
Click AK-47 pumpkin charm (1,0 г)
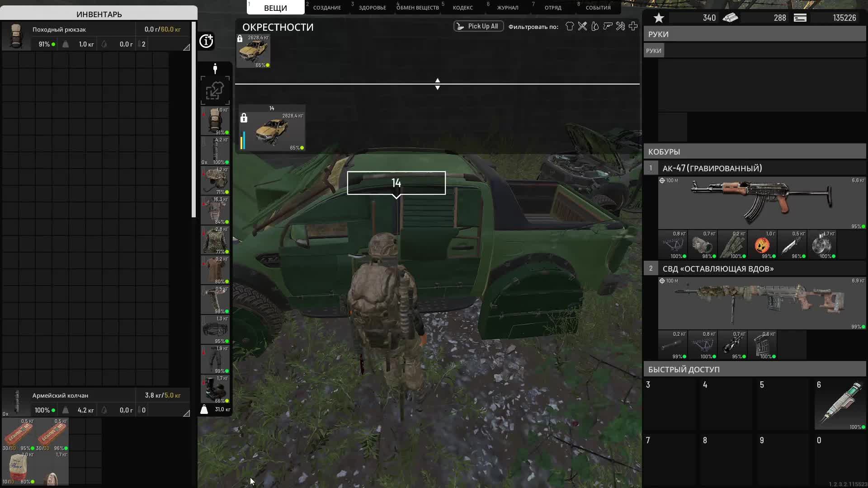click(762, 245)
